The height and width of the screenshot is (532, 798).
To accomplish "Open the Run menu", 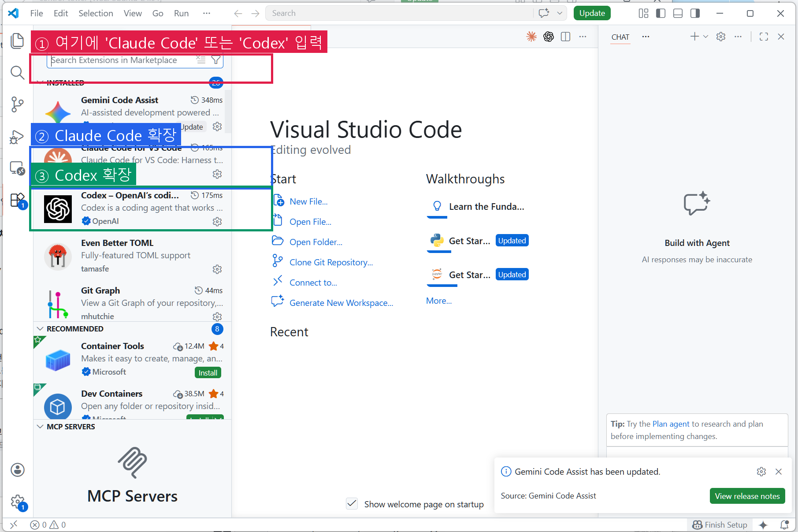I will pyautogui.click(x=181, y=13).
